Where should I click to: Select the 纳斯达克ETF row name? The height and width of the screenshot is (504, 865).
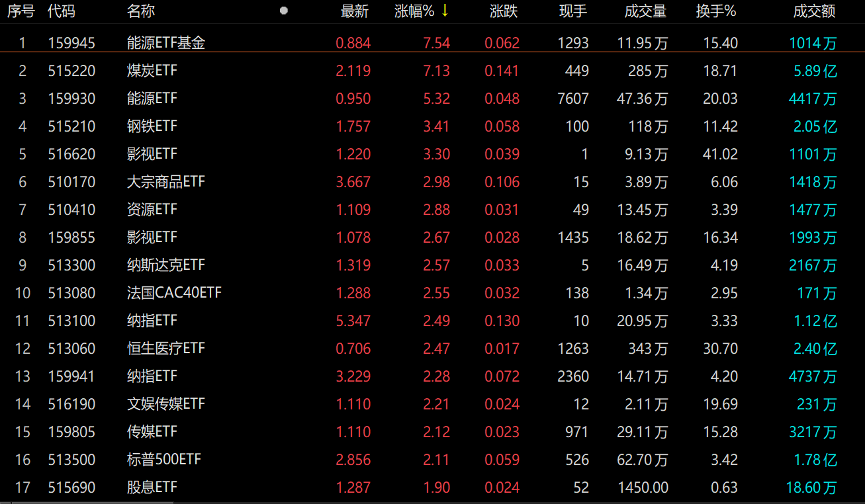click(166, 265)
